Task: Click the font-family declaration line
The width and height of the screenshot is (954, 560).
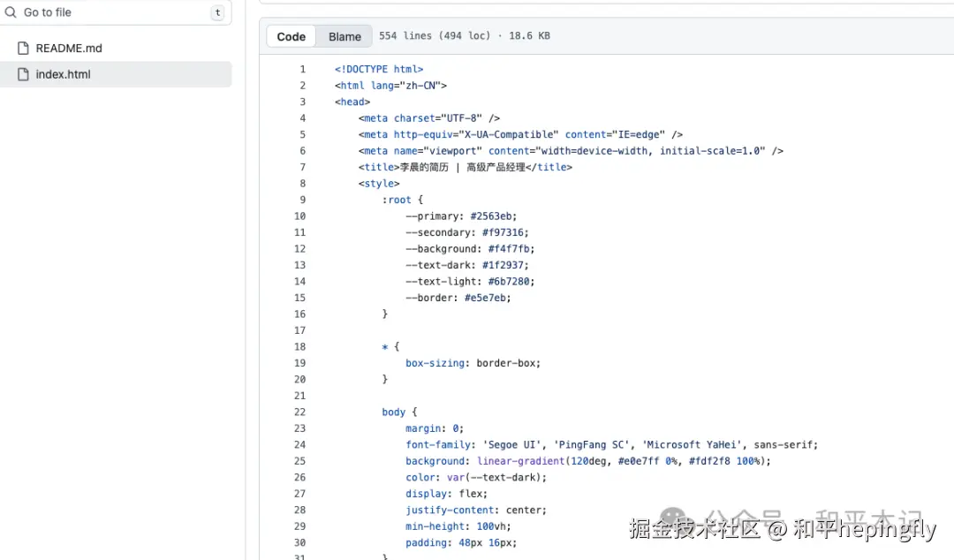Action: click(612, 445)
